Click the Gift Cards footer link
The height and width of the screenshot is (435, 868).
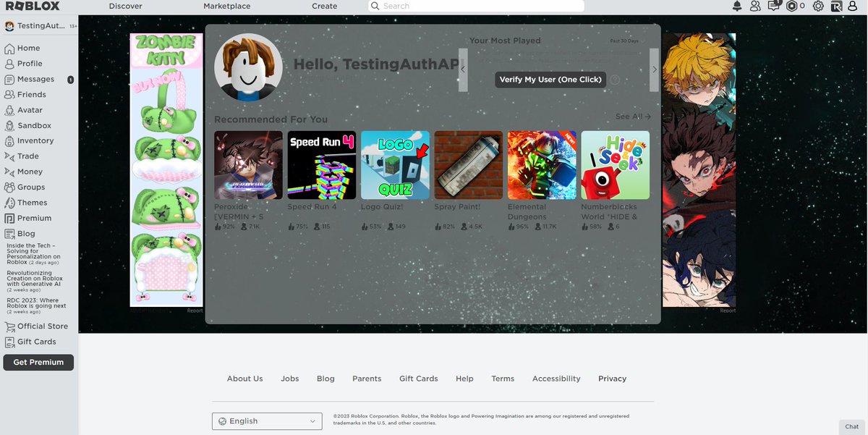(x=419, y=379)
